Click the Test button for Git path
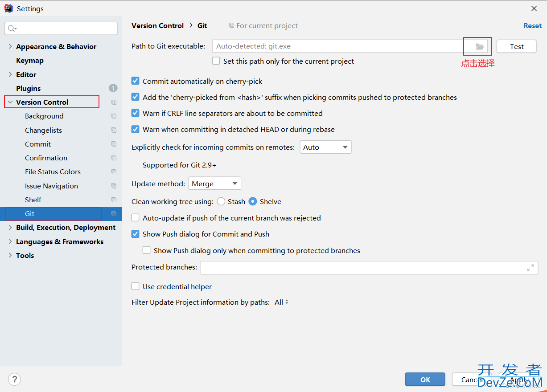Screen dimensions: 547x392 pos(517,46)
